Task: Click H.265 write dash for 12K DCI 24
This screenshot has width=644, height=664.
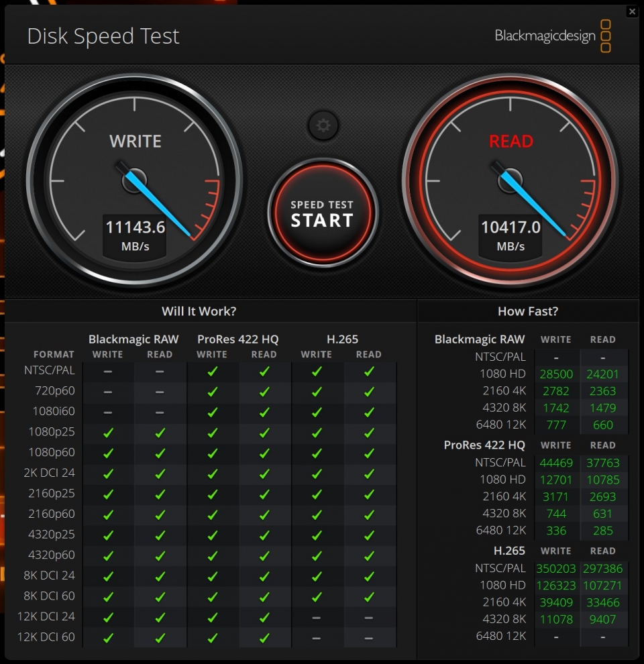Action: click(x=316, y=618)
